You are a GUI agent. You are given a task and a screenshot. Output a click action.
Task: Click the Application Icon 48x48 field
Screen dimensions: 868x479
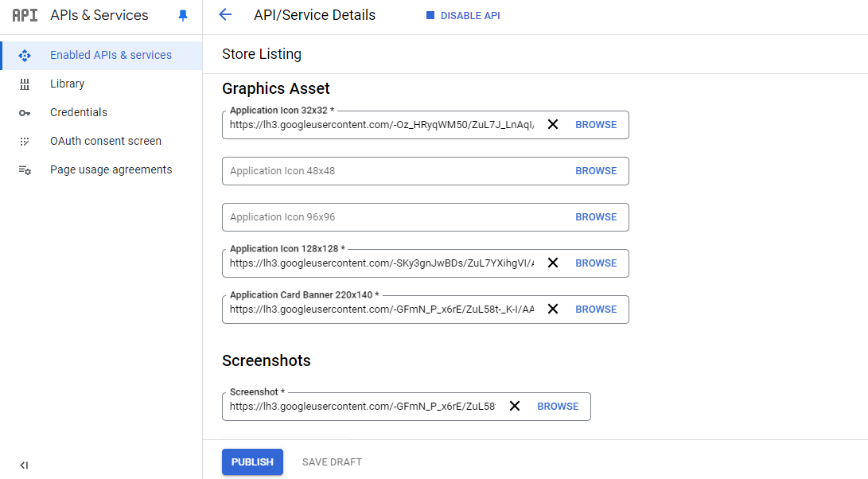pyautogui.click(x=425, y=171)
